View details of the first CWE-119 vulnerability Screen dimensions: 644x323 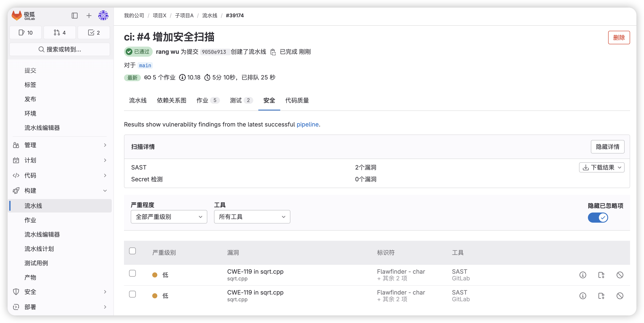pyautogui.click(x=583, y=275)
